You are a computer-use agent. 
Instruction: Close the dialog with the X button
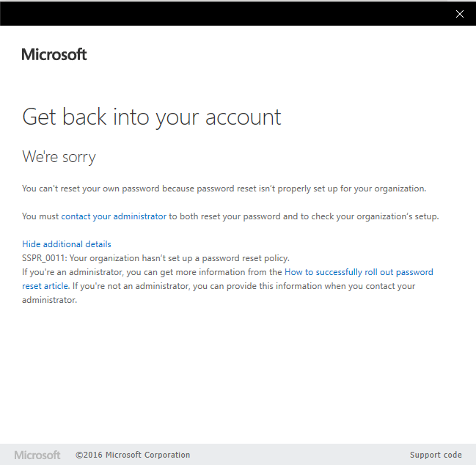pyautogui.click(x=460, y=14)
